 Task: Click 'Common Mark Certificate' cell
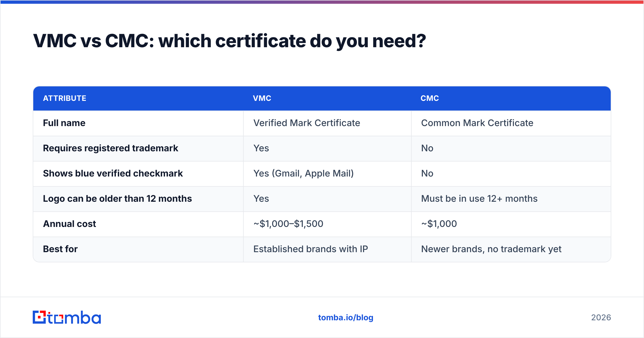(x=477, y=123)
